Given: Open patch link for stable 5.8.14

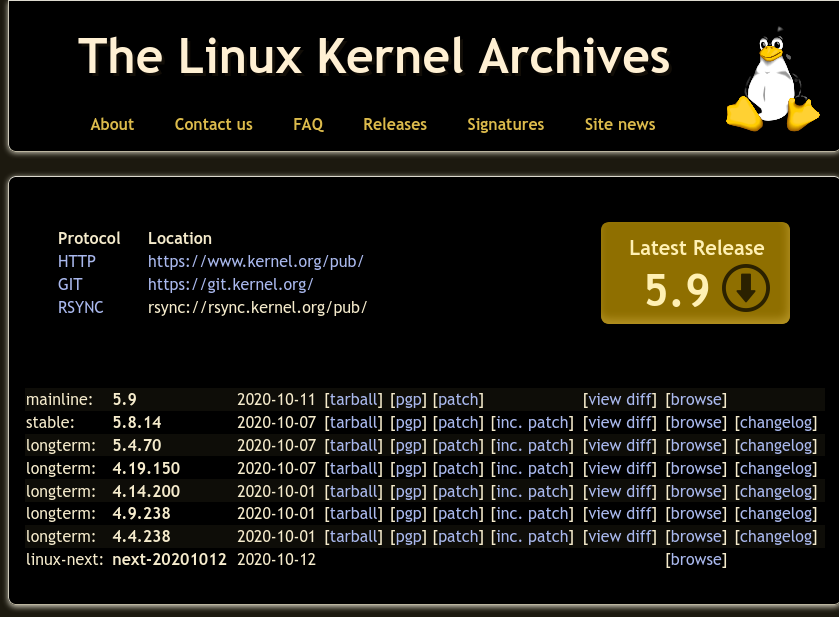Looking at the screenshot, I should click(x=458, y=422).
